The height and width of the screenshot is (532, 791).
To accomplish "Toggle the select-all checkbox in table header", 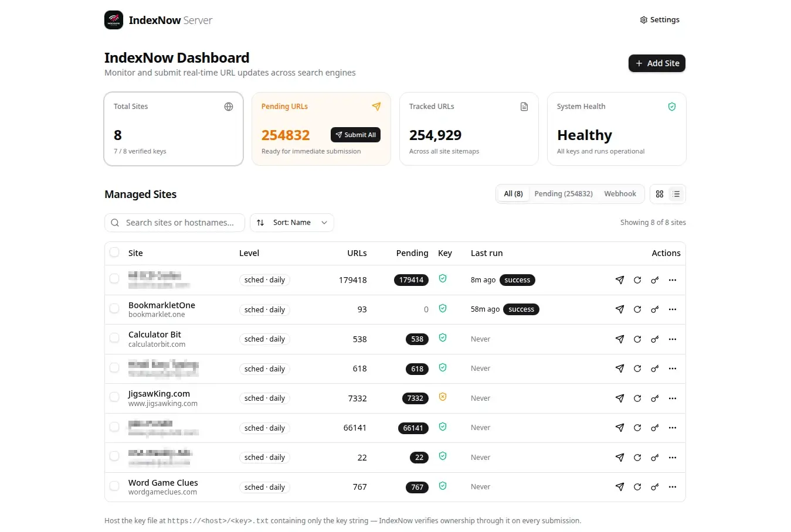I will point(114,252).
